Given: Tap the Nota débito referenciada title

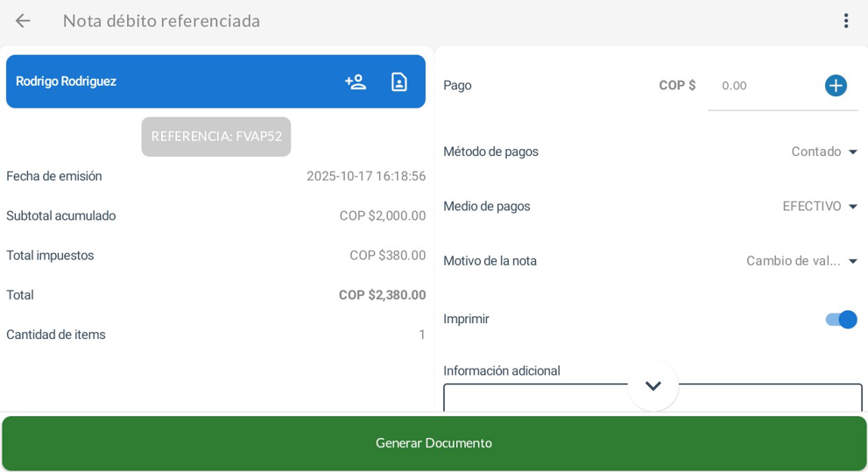Looking at the screenshot, I should (161, 21).
